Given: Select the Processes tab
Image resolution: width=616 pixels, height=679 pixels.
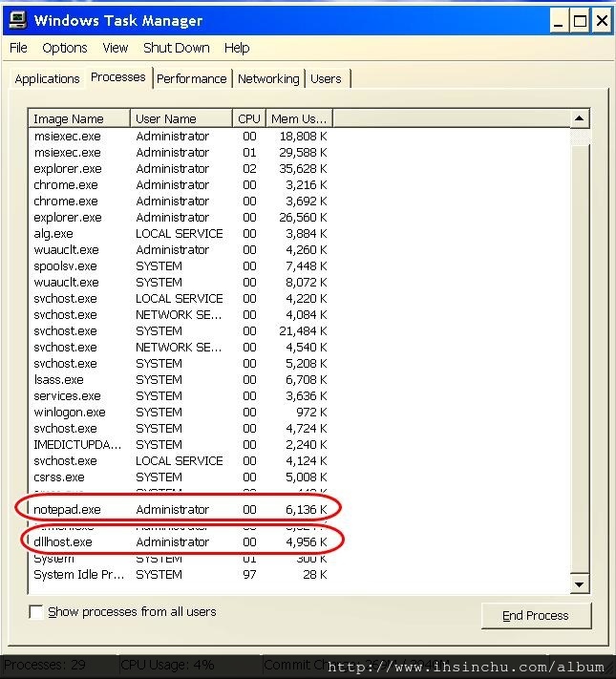Looking at the screenshot, I should click(118, 77).
